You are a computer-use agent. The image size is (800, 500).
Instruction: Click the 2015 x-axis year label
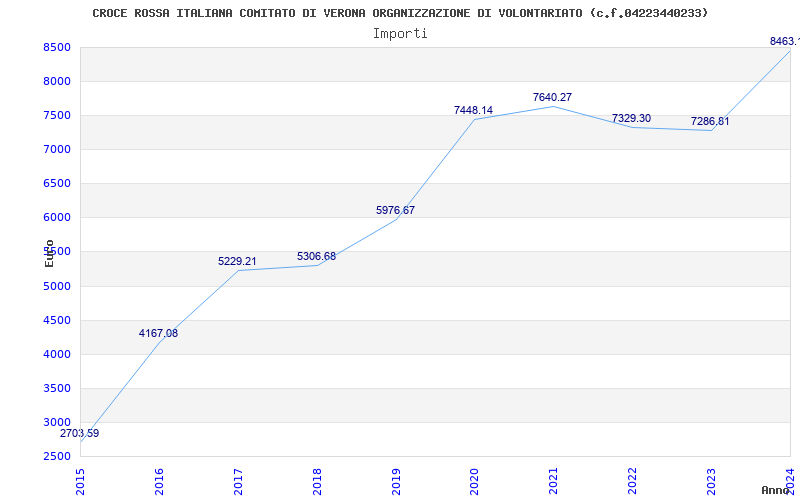point(80,482)
